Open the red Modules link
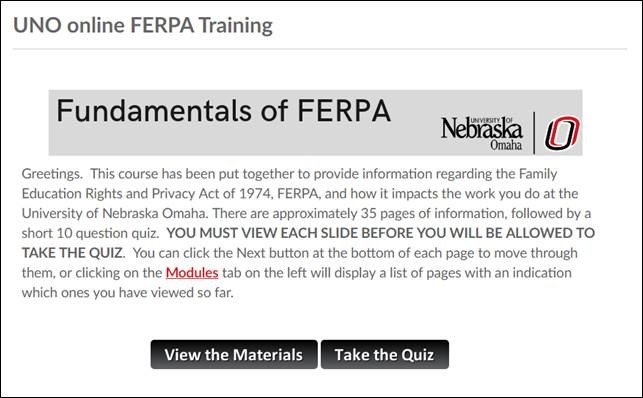This screenshot has width=643, height=398. pos(192,273)
